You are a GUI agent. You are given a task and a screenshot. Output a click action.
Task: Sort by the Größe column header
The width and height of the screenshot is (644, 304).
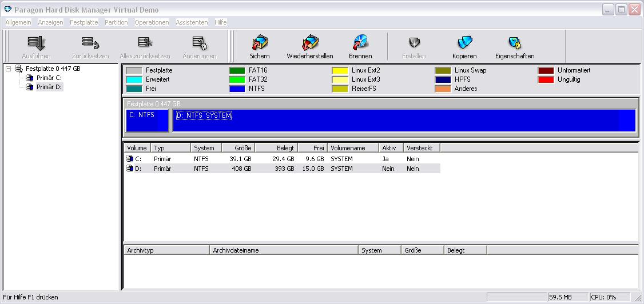click(238, 147)
